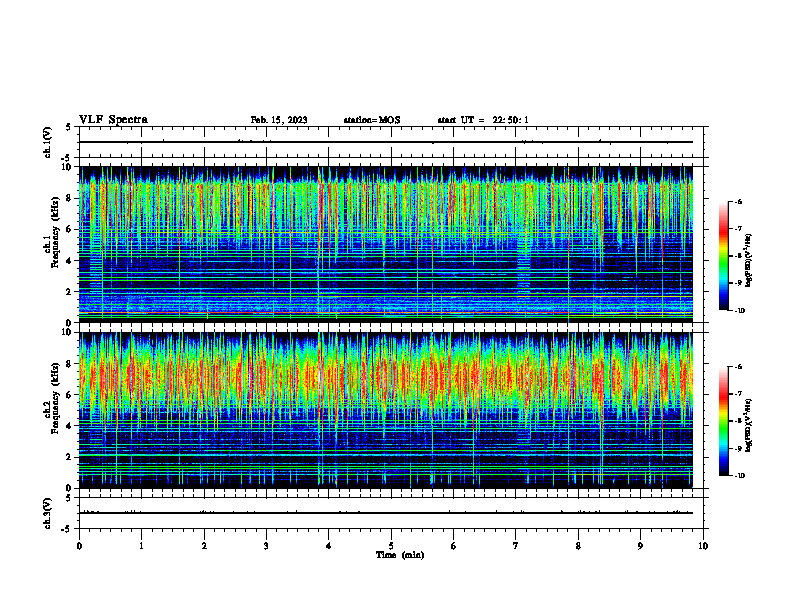Click the "4" kHz tick on ch.2 frequency axis

pyautogui.click(x=70, y=426)
